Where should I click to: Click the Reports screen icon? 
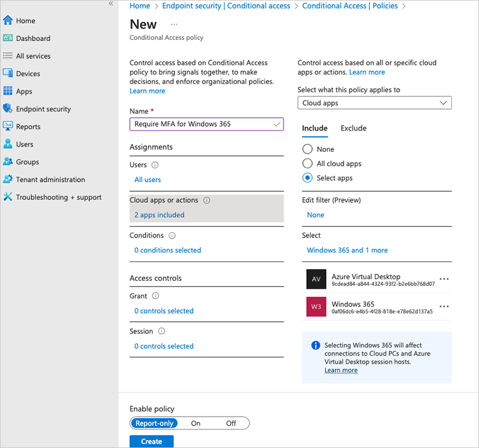click(7, 126)
